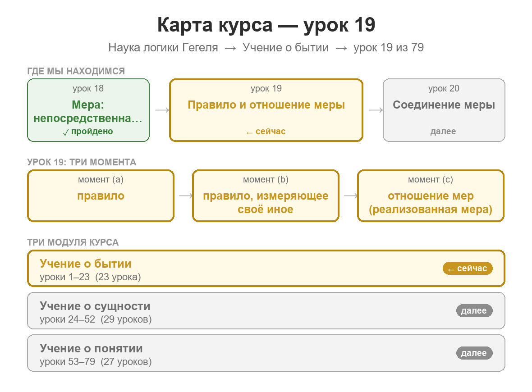Click the checkmark "пройдено" status on lesson 18
Image resolution: width=532 pixels, height=392 pixels.
(x=88, y=132)
